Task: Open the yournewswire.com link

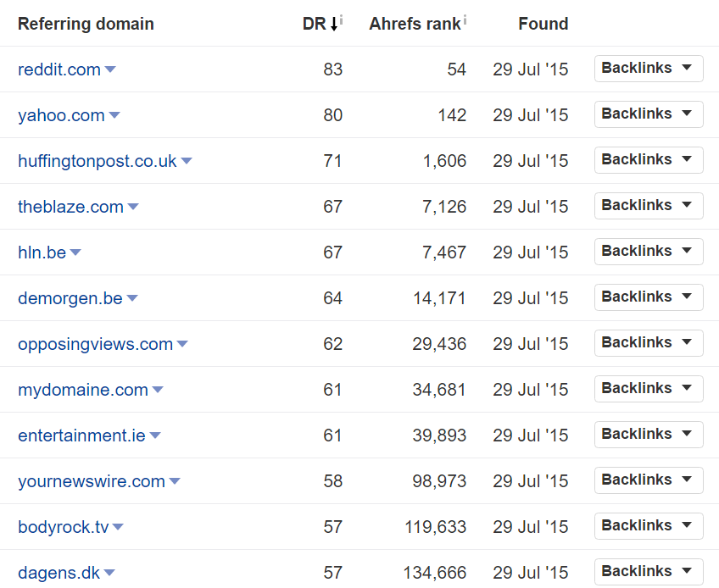Action: click(x=92, y=481)
